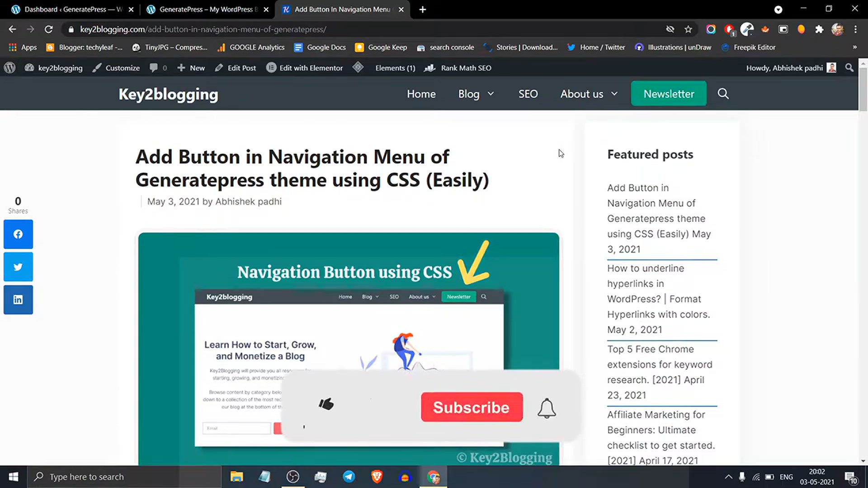The width and height of the screenshot is (868, 488).
Task: Click the thumbs-up like icon
Action: pyautogui.click(x=326, y=404)
